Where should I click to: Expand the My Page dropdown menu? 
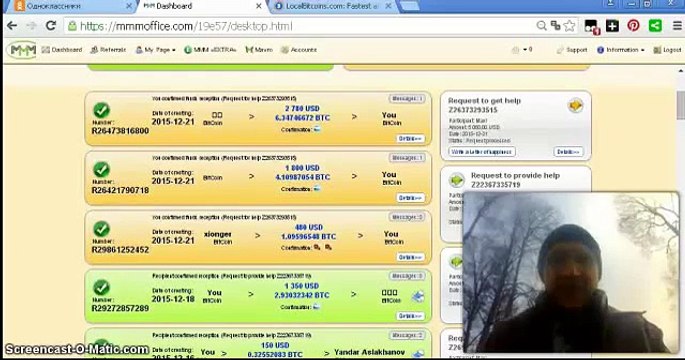(156, 50)
